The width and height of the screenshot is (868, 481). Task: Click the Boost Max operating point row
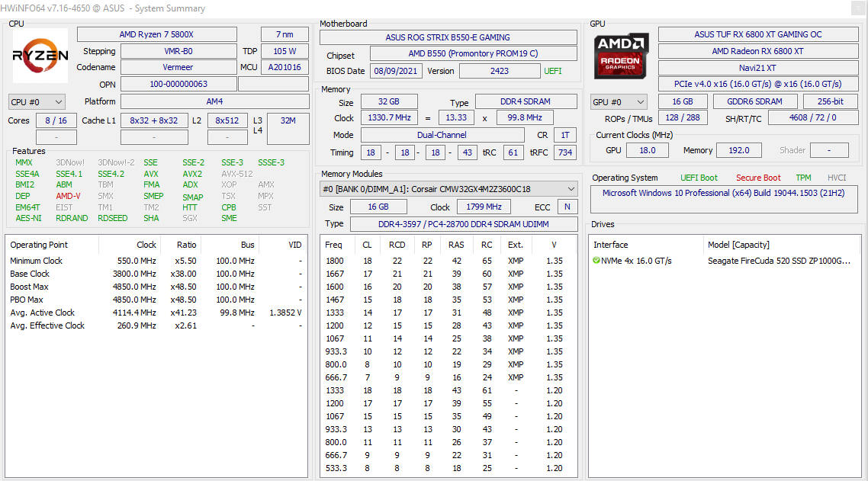click(156, 287)
